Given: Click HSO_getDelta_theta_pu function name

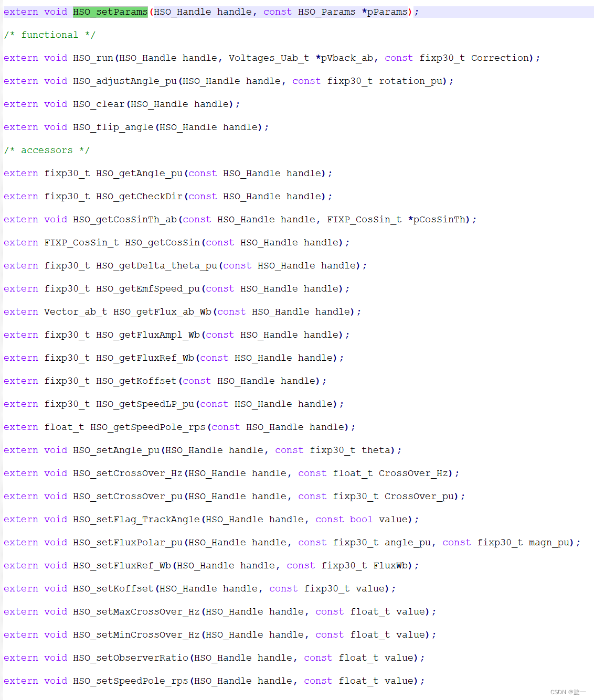Looking at the screenshot, I should click(157, 265).
